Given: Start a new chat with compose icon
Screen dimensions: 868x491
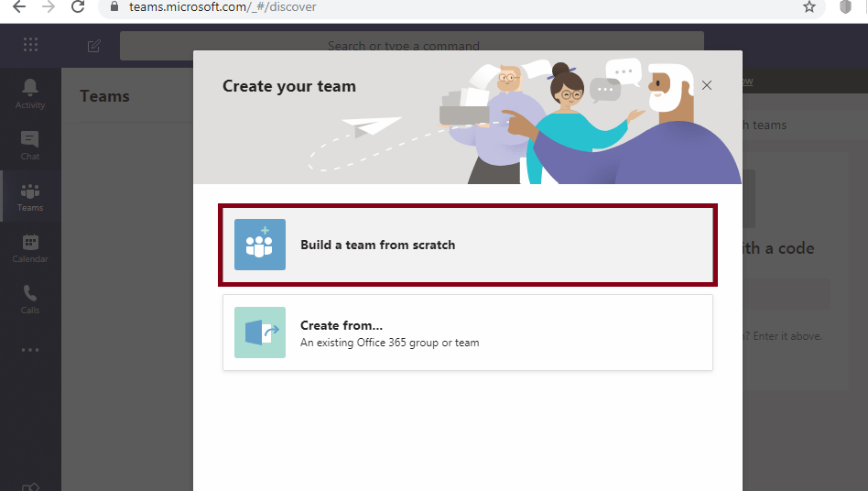Looking at the screenshot, I should (x=94, y=46).
